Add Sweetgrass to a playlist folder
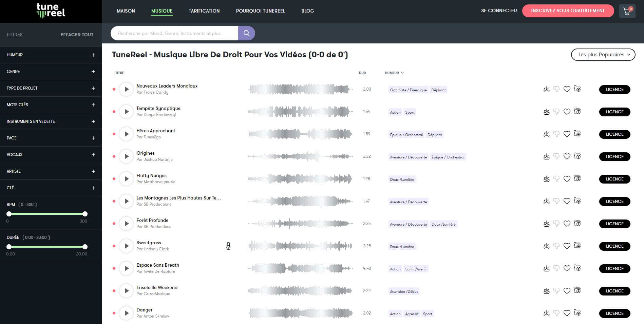Screen dimensions: 644x324 (x=577, y=246)
